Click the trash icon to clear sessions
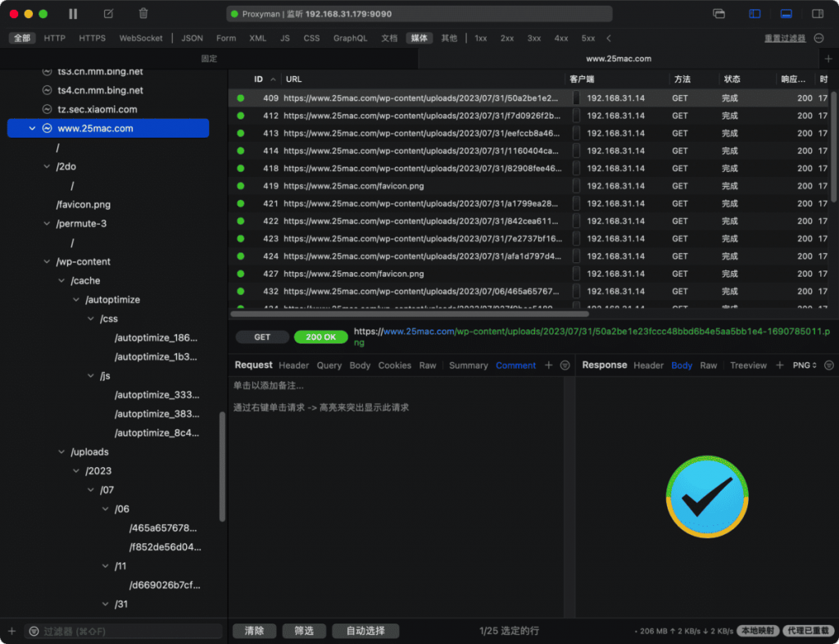This screenshot has width=839, height=644. [x=143, y=14]
